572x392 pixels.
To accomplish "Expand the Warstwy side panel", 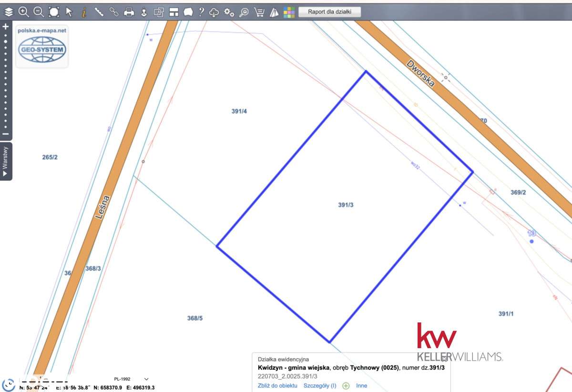I will (x=6, y=161).
